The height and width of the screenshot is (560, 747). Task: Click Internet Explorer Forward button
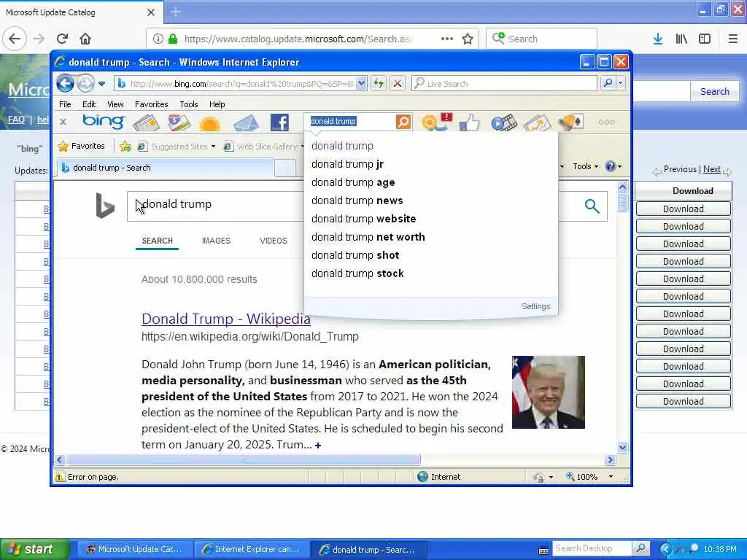tap(86, 84)
